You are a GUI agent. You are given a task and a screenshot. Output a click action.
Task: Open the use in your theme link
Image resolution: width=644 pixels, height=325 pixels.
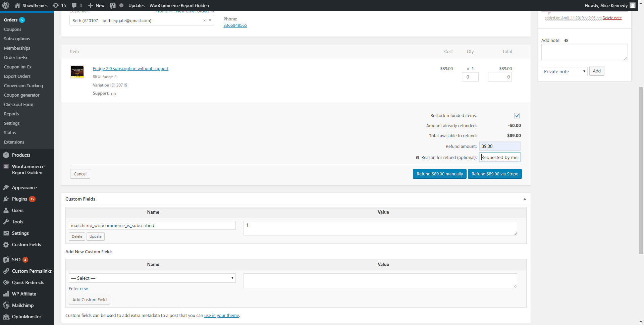(221, 316)
